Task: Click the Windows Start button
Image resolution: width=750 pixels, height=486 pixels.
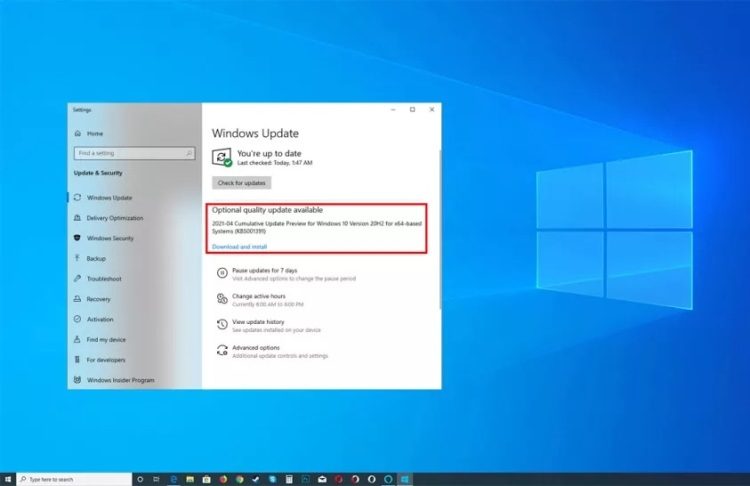Action: [x=7, y=479]
